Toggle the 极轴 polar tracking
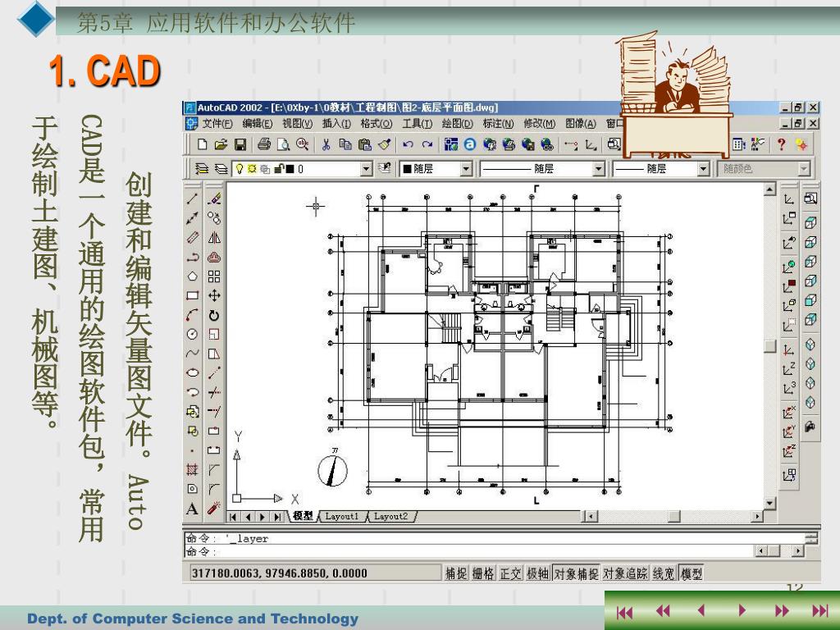The height and width of the screenshot is (630, 840). click(537, 573)
